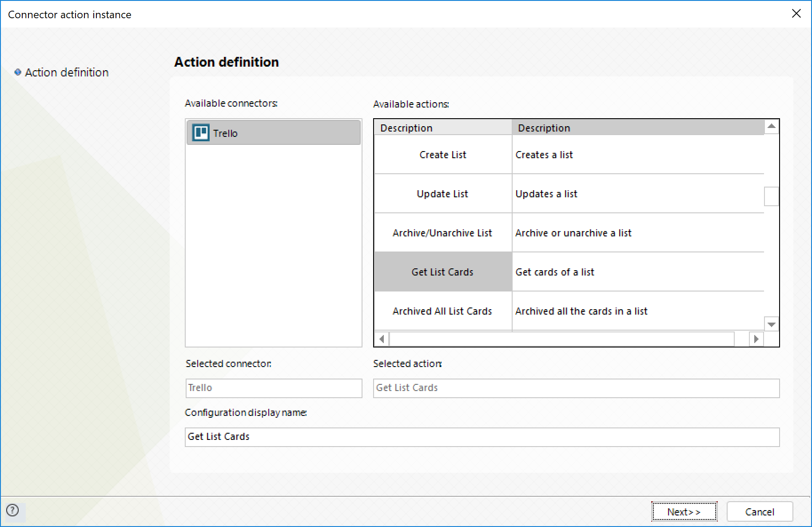
Task: Click the actions list scroll up arrow
Action: (x=772, y=127)
